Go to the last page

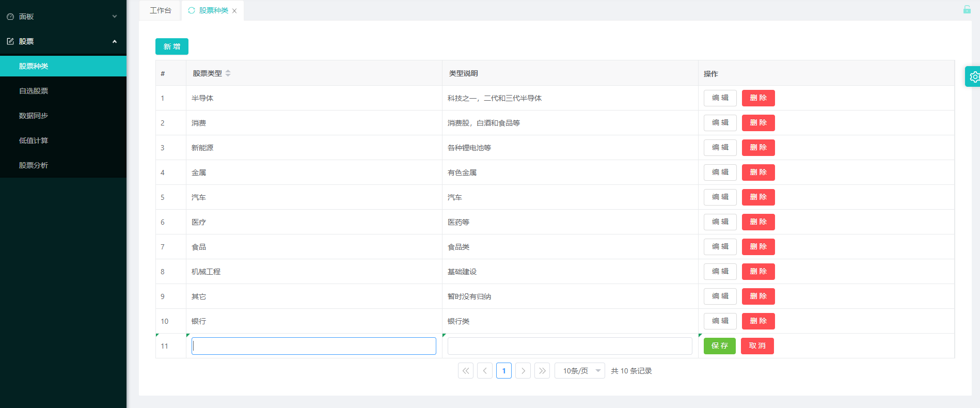click(542, 371)
